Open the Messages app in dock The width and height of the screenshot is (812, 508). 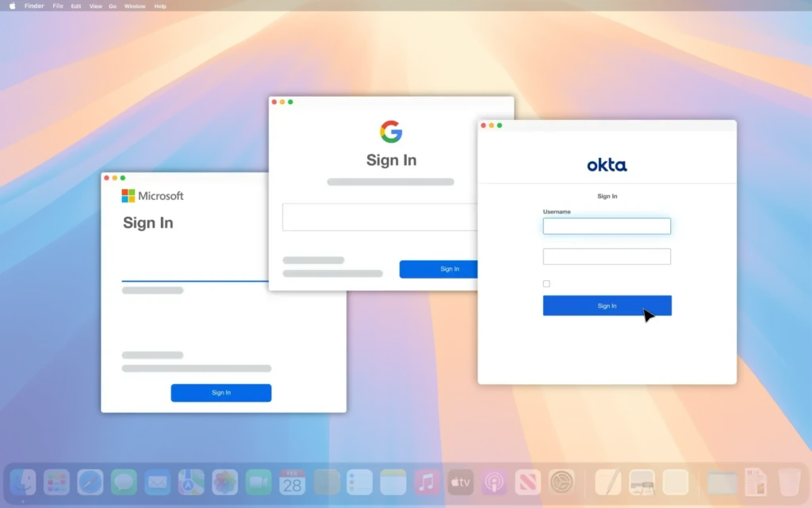click(124, 482)
